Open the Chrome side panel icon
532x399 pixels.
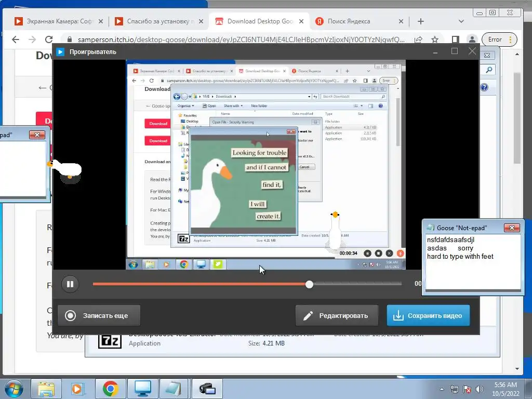pos(456,39)
